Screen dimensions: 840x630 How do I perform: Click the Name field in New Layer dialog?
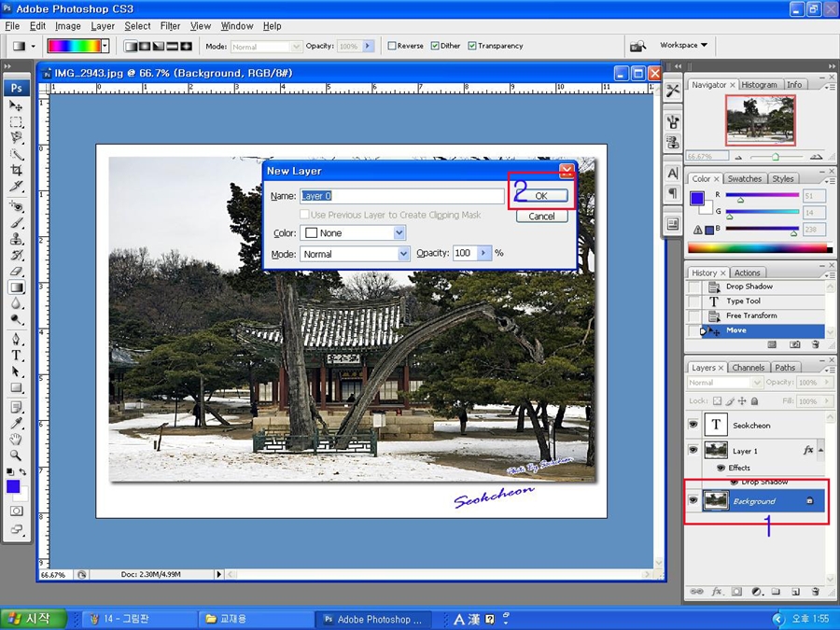[x=401, y=196]
